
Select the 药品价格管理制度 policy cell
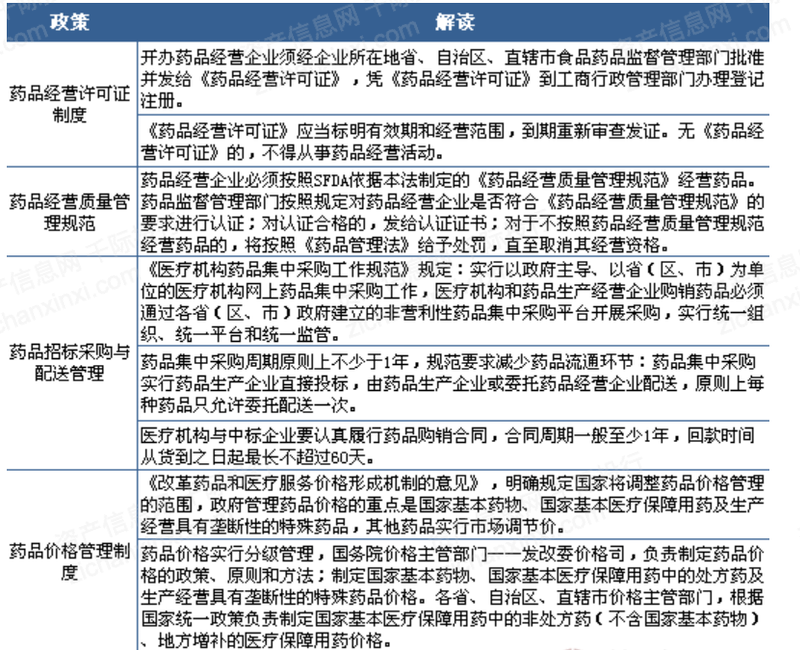tap(70, 561)
